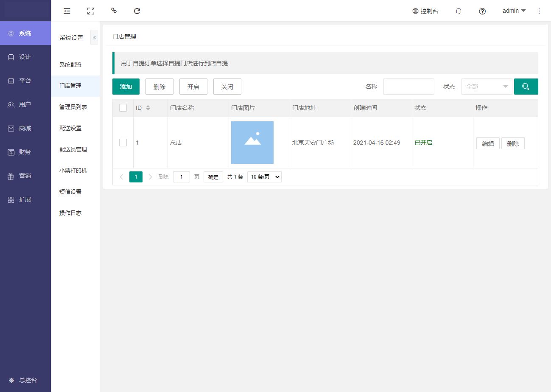Open the notification bell

pyautogui.click(x=459, y=11)
